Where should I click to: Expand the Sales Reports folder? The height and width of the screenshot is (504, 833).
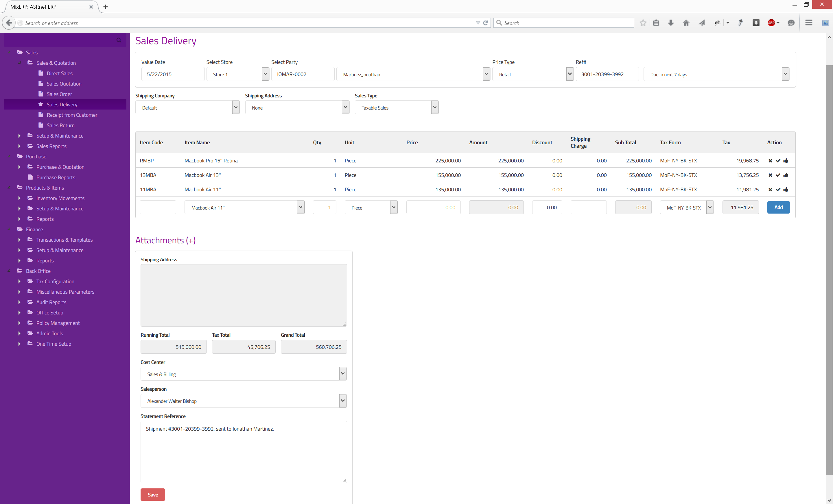point(20,146)
